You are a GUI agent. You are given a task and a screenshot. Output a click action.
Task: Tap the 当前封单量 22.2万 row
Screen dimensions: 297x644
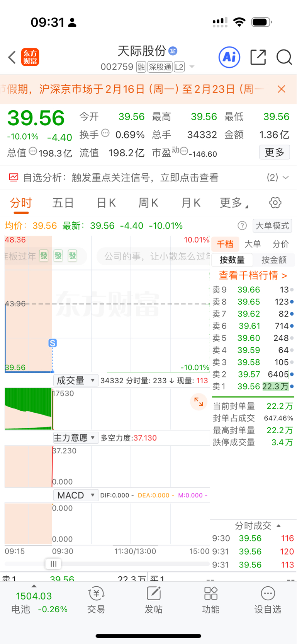(x=253, y=406)
